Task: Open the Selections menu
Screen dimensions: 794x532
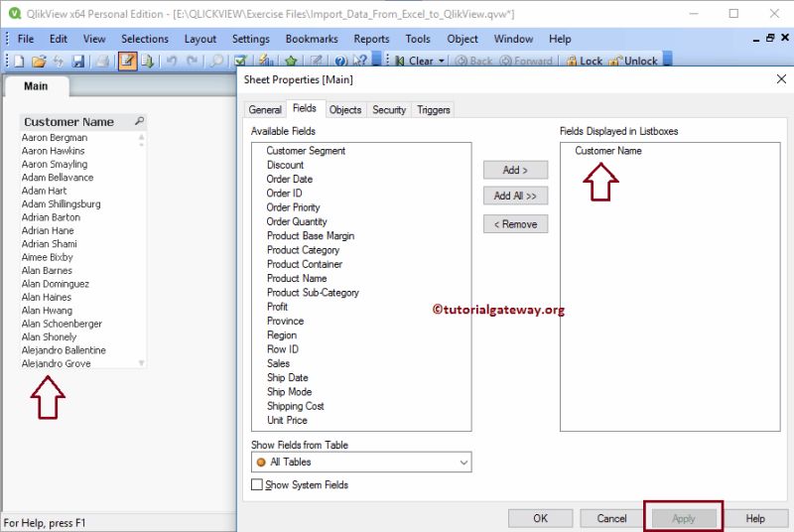Action: [x=144, y=39]
